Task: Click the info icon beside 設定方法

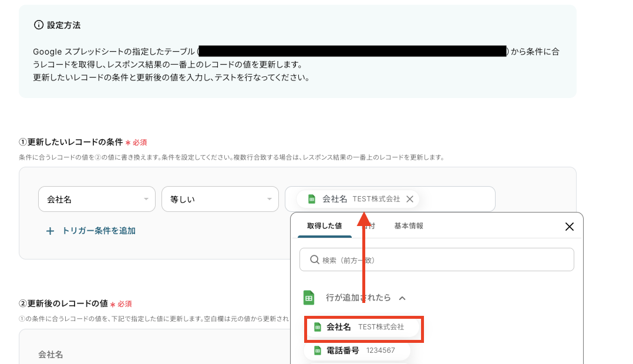Action: click(38, 25)
